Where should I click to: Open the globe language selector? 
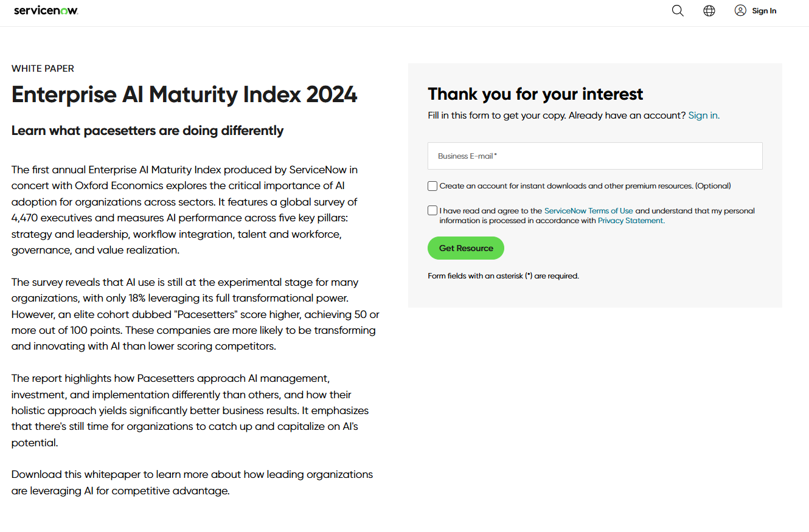pos(709,11)
